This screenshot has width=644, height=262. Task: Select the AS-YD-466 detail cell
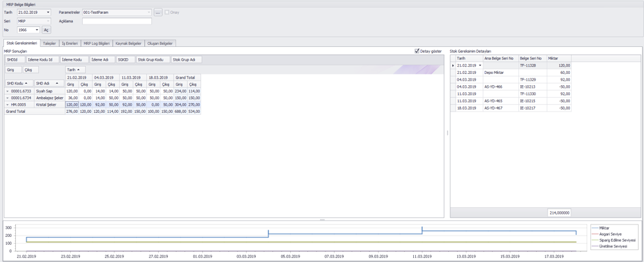[501, 86]
